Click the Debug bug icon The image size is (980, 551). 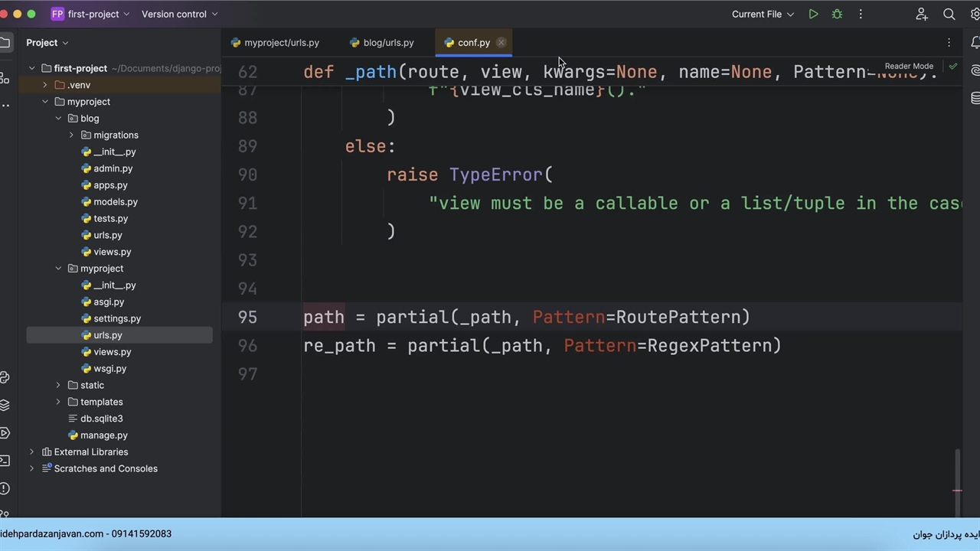pyautogui.click(x=837, y=14)
